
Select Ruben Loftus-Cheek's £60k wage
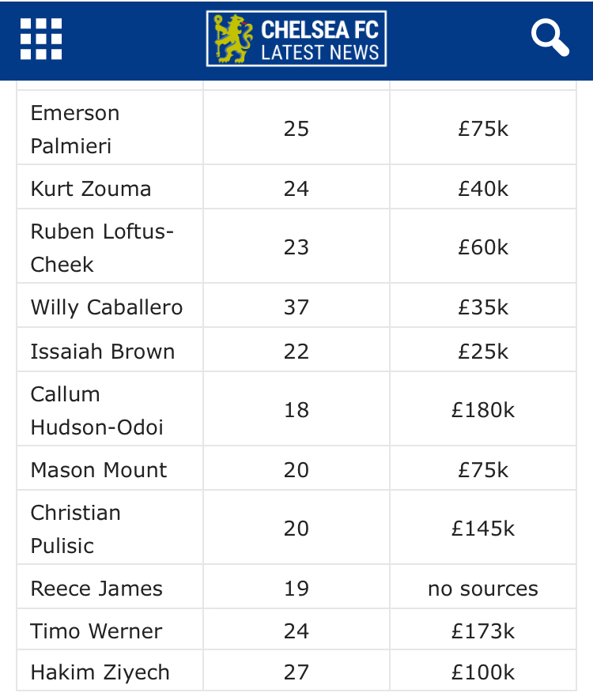point(483,247)
